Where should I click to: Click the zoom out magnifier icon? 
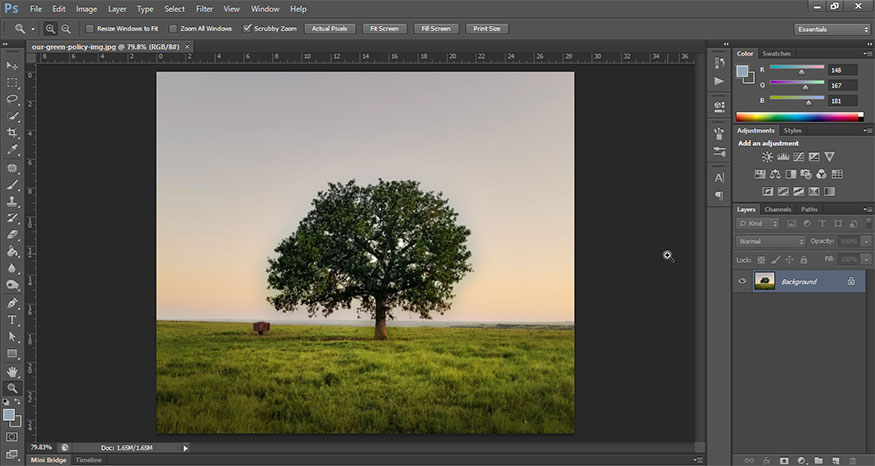66,29
